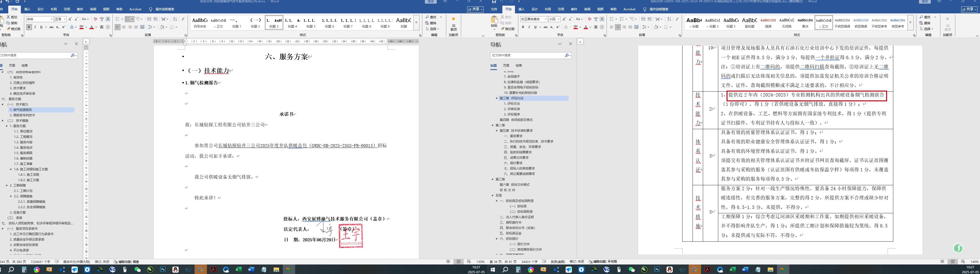This screenshot has height=274, width=980.
Task: Click Distributed alignment in right Word window
Action: coord(636,27)
